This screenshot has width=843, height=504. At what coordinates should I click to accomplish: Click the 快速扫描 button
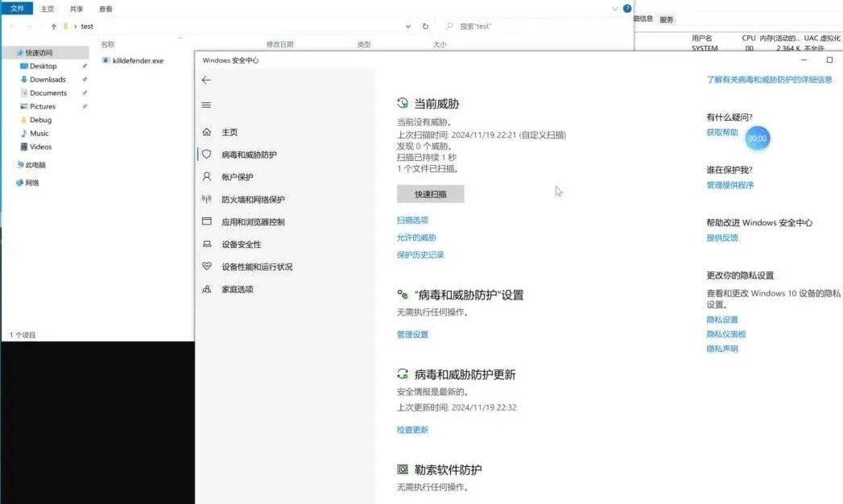tap(430, 194)
